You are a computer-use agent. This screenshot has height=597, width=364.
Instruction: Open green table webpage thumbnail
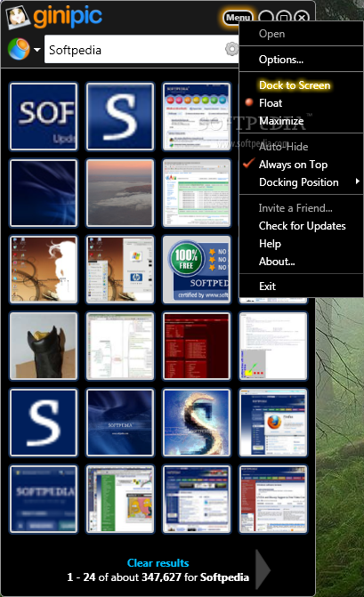point(197,193)
